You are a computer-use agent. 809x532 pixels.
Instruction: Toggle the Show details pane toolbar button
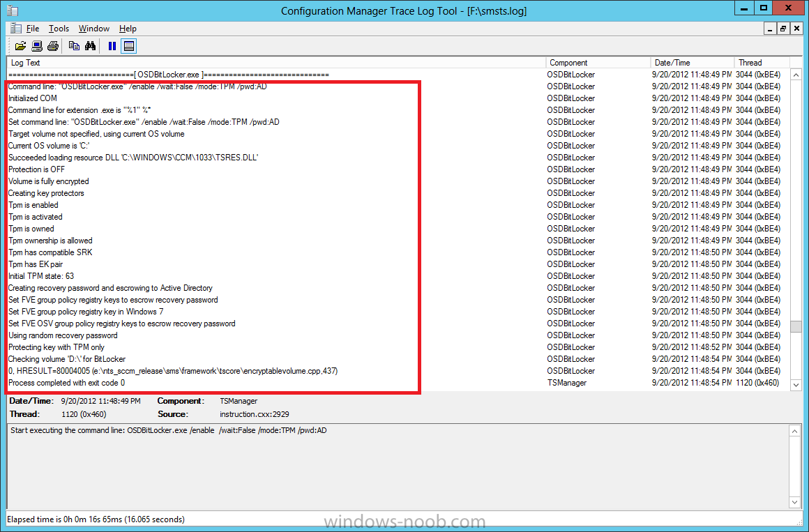(128, 46)
